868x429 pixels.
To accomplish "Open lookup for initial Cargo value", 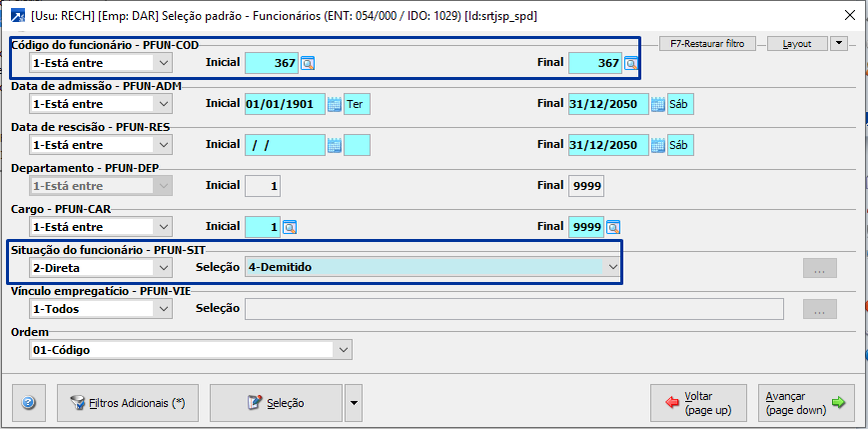I will [x=290, y=227].
